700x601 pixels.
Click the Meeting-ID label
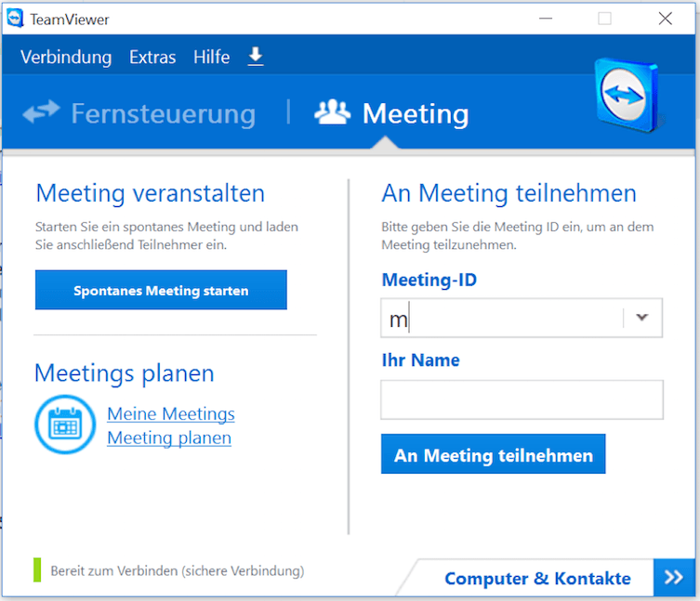click(x=429, y=280)
